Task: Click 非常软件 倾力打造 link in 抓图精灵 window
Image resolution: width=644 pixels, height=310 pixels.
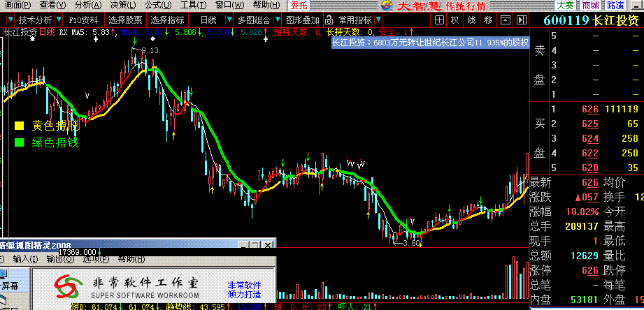Action: click(x=244, y=290)
